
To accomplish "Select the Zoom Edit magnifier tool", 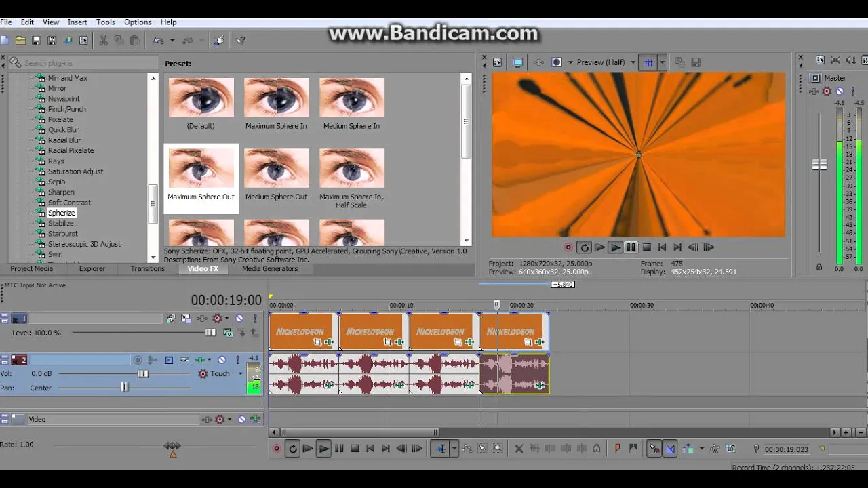I will click(x=498, y=448).
